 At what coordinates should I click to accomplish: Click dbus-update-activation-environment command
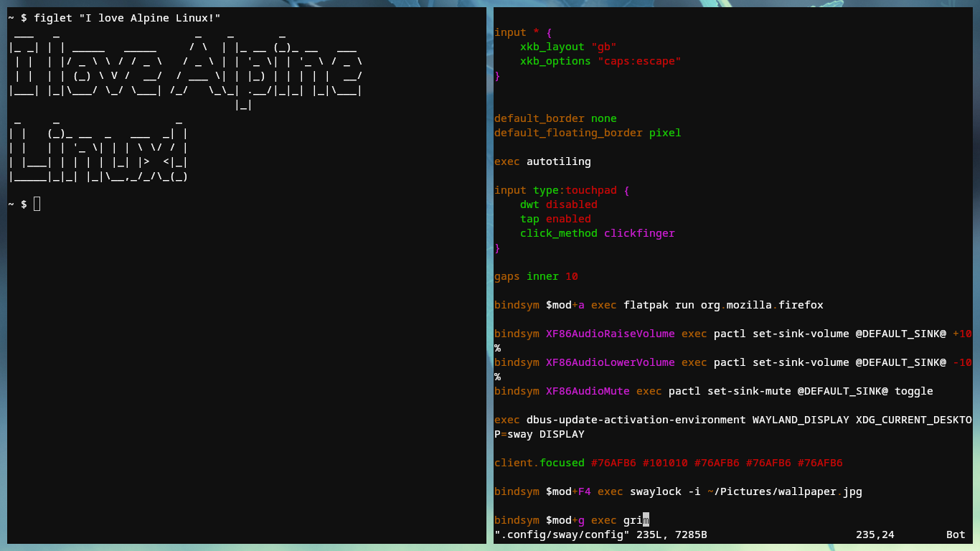tap(636, 420)
